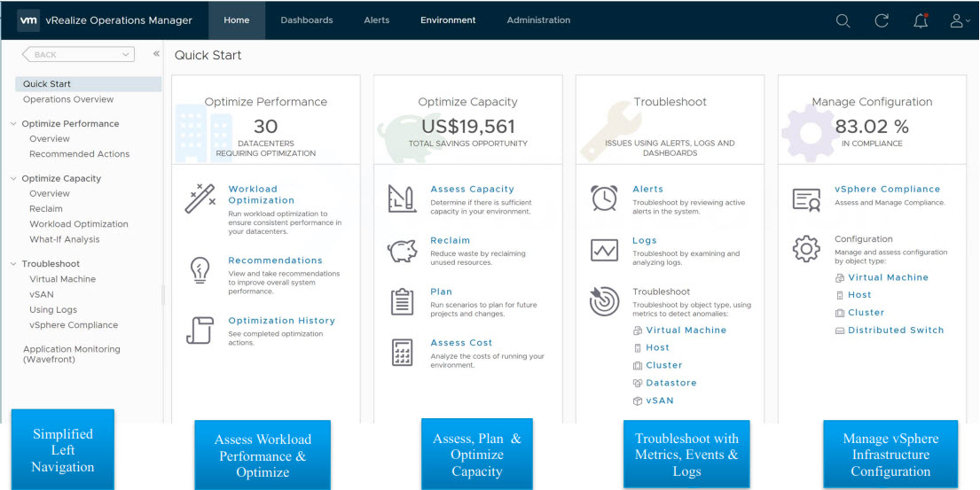Open the vSphere Compliance link in card
The image size is (980, 490).
888,189
